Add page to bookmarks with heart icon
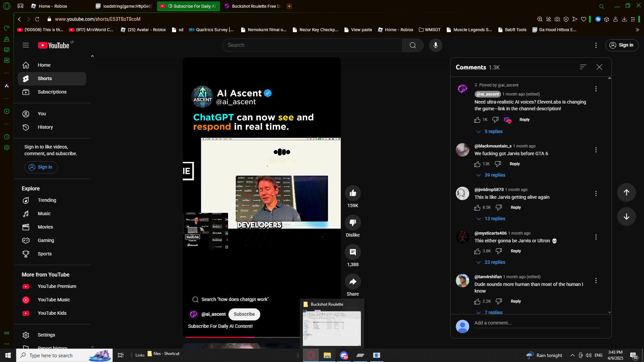 tap(584, 19)
